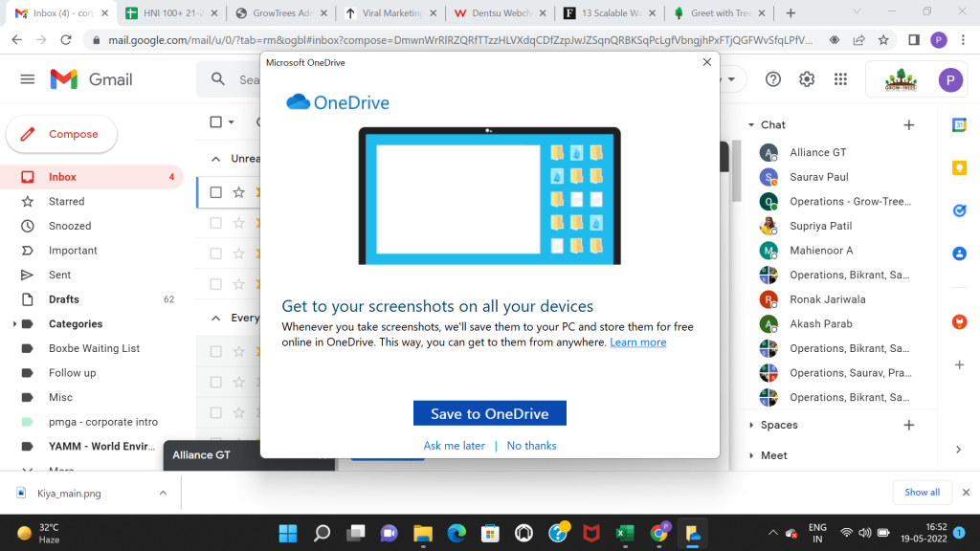
Task: Open Gmail Settings gear
Action: click(807, 79)
